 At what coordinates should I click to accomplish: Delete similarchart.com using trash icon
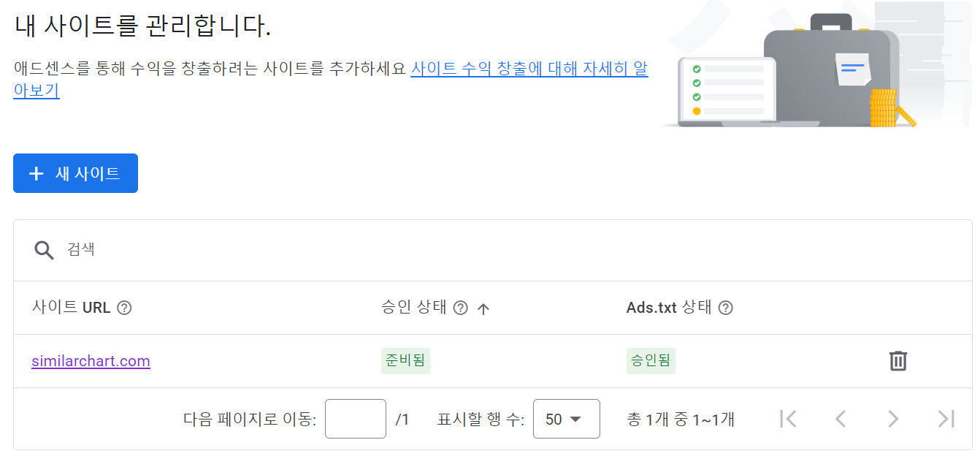coord(898,361)
